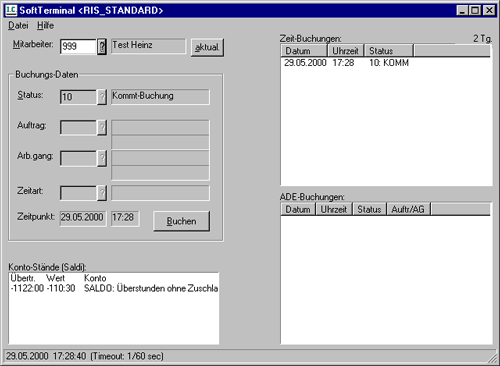500x366 pixels.
Task: Click the Buchen button
Action: 181,221
